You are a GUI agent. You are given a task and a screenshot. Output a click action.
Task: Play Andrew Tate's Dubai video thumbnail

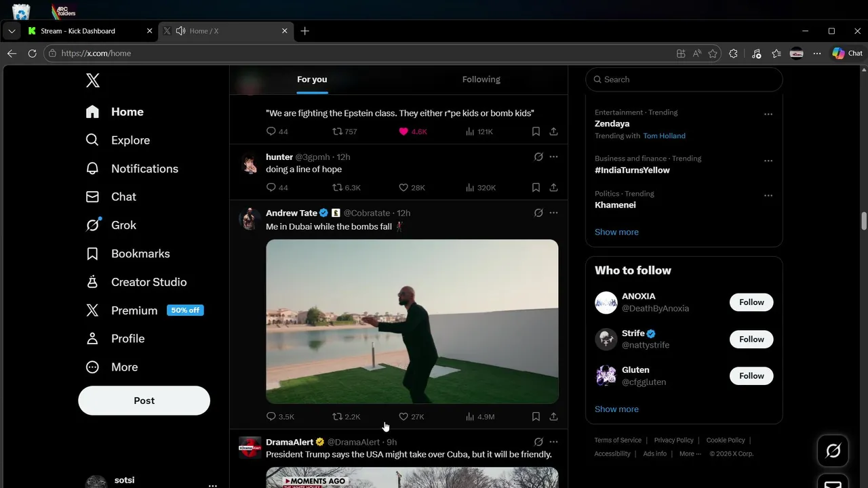tap(412, 321)
